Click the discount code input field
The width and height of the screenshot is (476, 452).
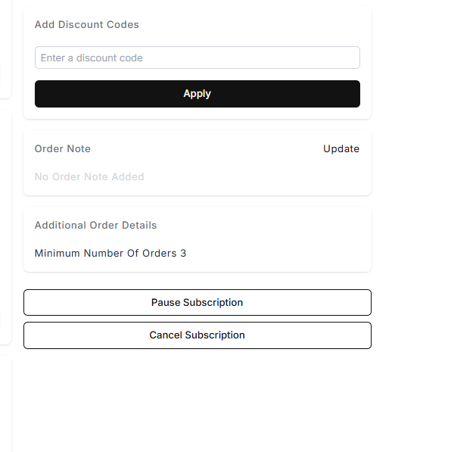(x=197, y=58)
